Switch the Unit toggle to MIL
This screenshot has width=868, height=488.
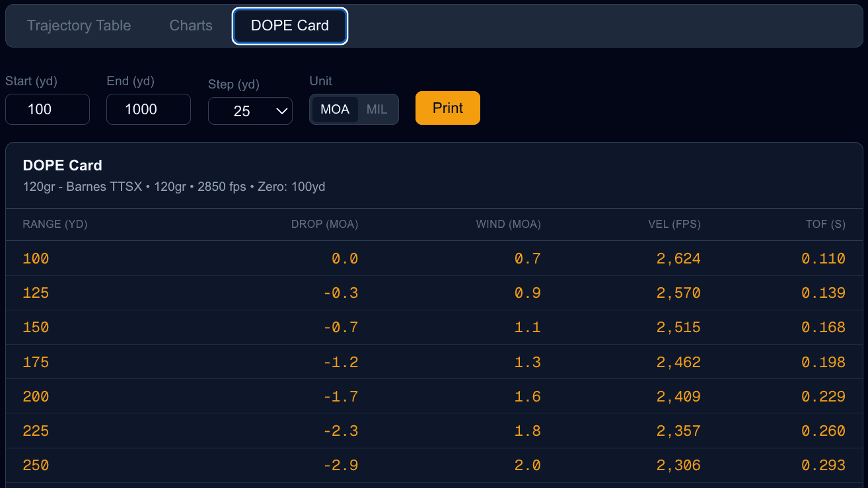377,110
